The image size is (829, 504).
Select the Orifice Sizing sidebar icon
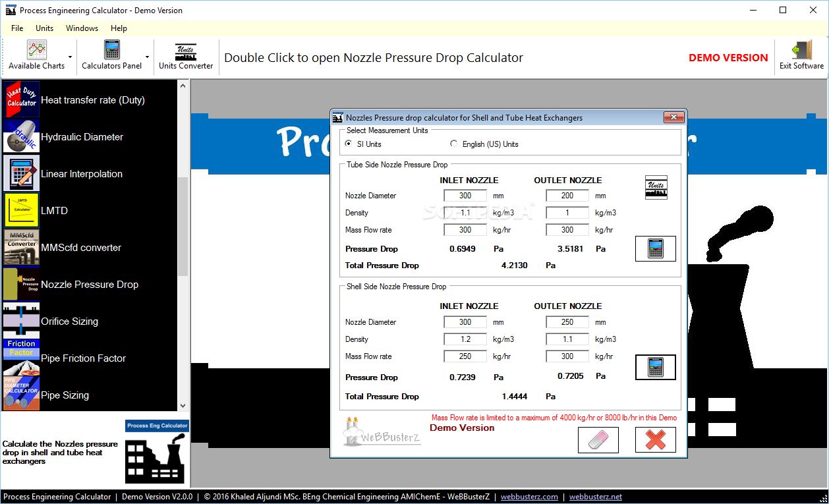[22, 321]
